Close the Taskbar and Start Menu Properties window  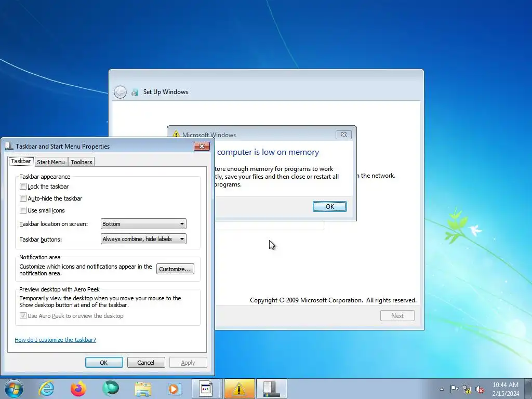click(202, 146)
